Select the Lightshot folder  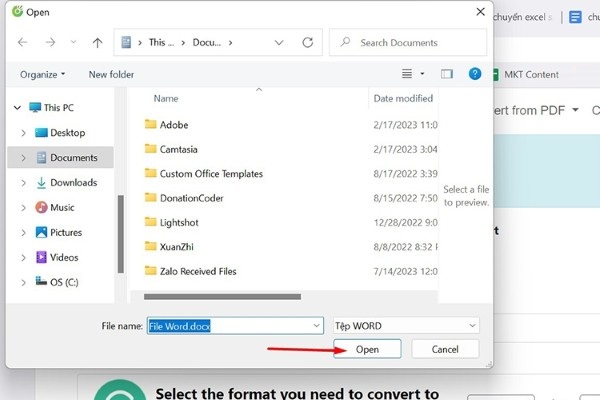pos(172,223)
